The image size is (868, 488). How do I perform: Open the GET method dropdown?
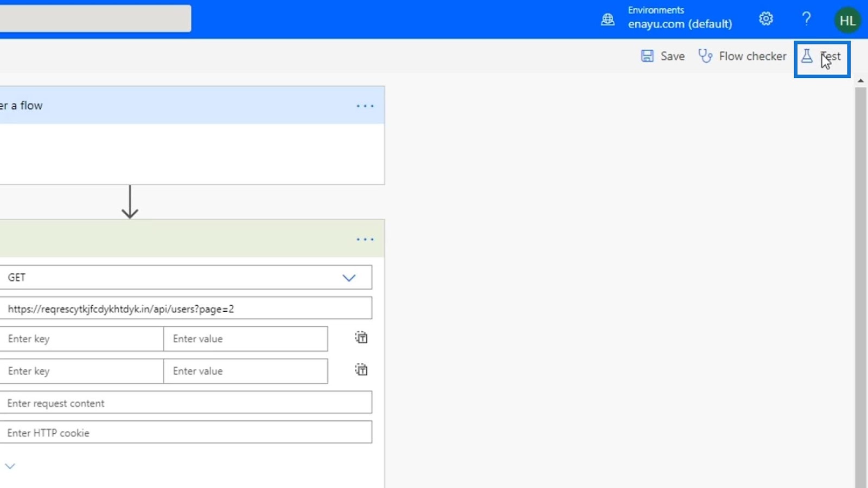pos(186,278)
